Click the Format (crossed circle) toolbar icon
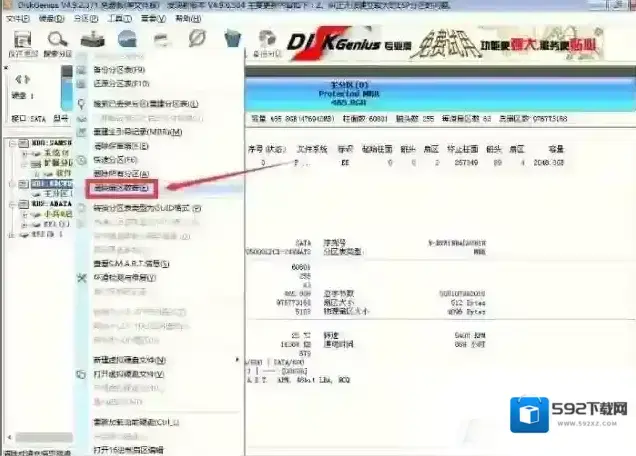The width and height of the screenshot is (636, 456). pyautogui.click(x=197, y=40)
